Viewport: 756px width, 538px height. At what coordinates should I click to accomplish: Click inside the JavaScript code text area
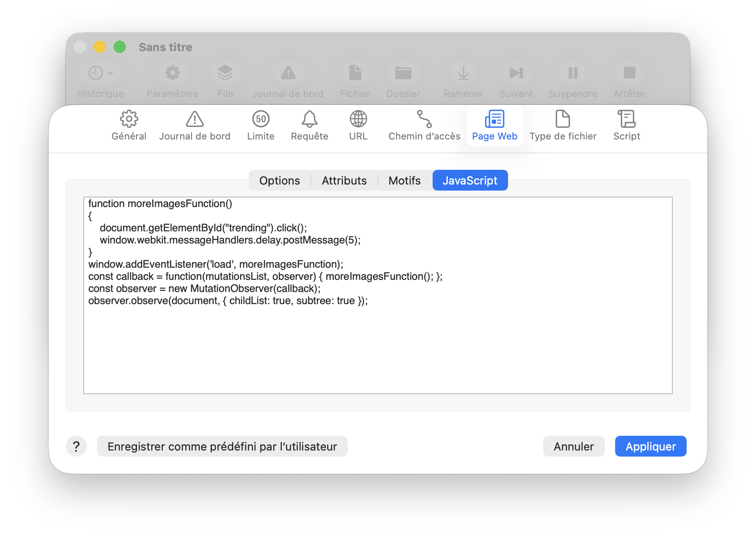coord(377,347)
